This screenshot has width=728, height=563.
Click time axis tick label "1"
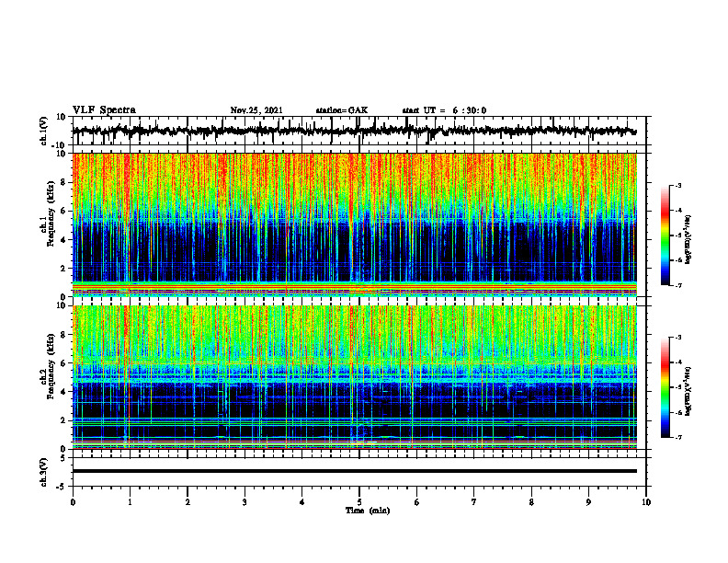[x=130, y=502]
